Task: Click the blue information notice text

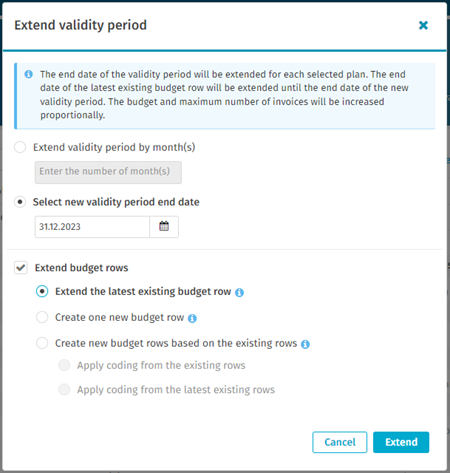Action: pyautogui.click(x=224, y=95)
